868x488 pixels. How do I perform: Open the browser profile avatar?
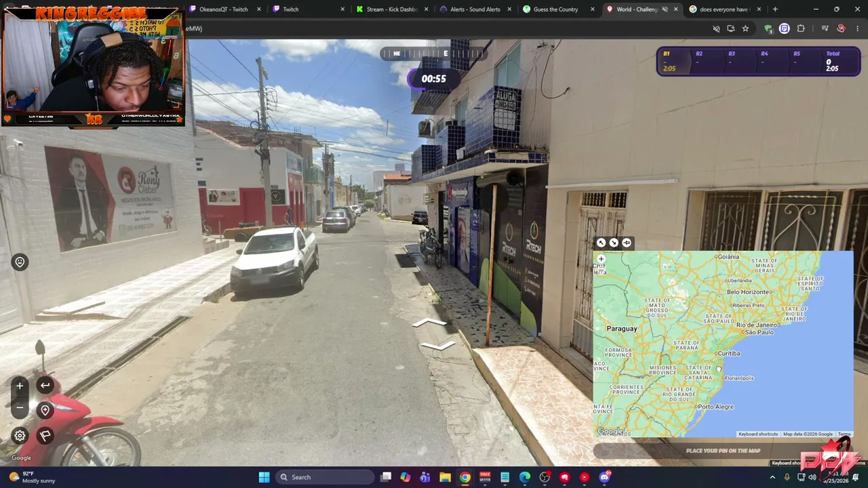pyautogui.click(x=841, y=28)
